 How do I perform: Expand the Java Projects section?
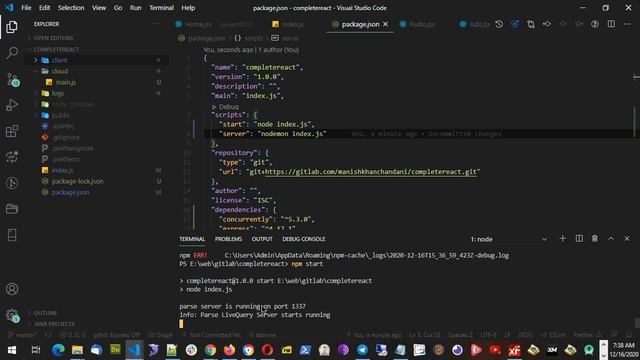(x=54, y=324)
